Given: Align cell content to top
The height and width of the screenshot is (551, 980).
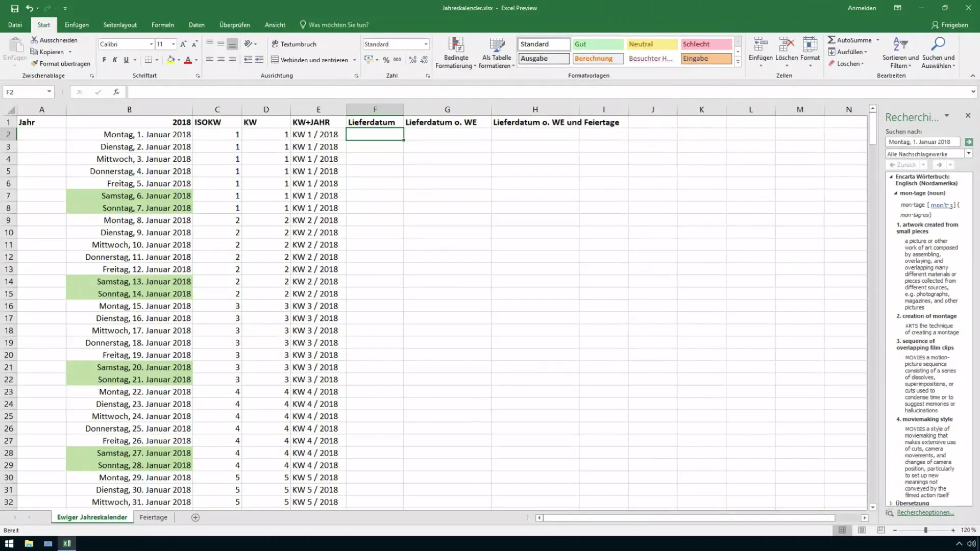Looking at the screenshot, I should (x=210, y=44).
